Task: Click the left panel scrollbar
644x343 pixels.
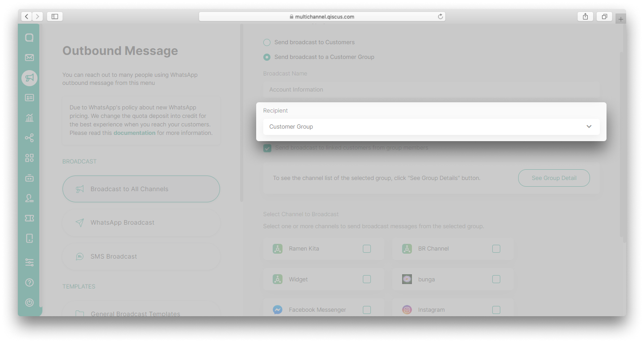Action: coord(242,112)
